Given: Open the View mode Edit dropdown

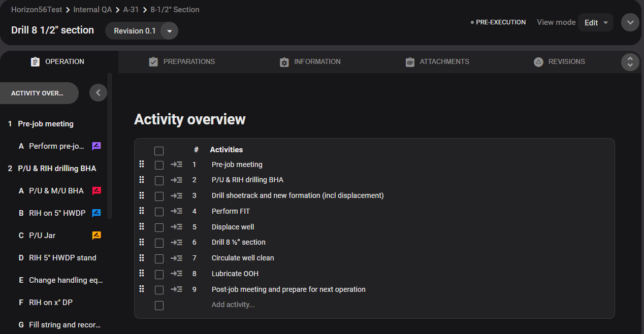Looking at the screenshot, I should pyautogui.click(x=595, y=22).
